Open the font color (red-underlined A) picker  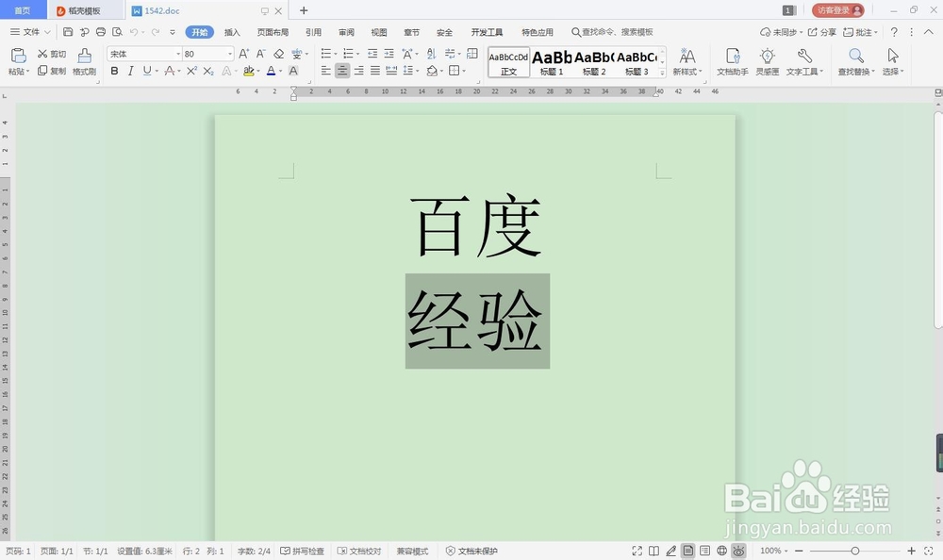(272, 71)
